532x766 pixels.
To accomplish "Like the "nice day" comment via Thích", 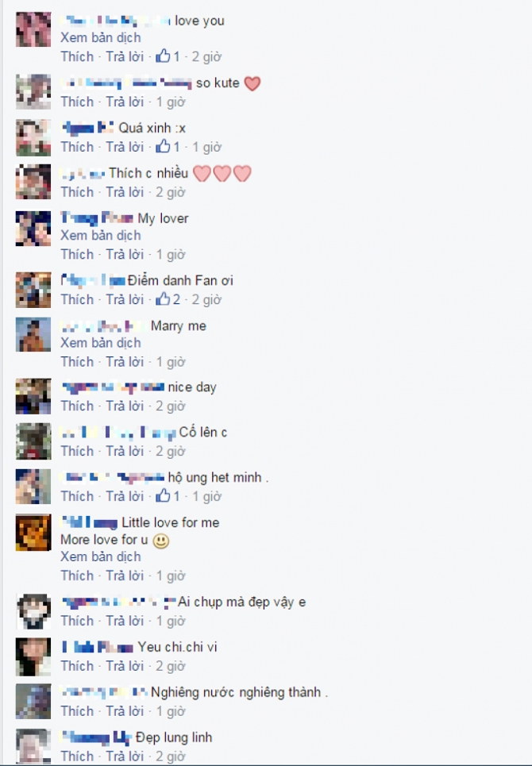I will pyautogui.click(x=77, y=406).
